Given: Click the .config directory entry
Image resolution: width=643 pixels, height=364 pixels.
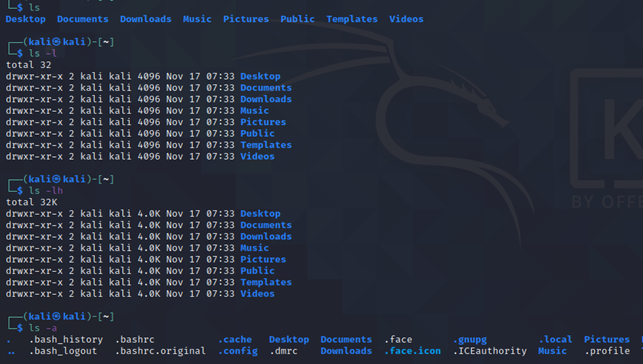Looking at the screenshot, I should point(237,351).
